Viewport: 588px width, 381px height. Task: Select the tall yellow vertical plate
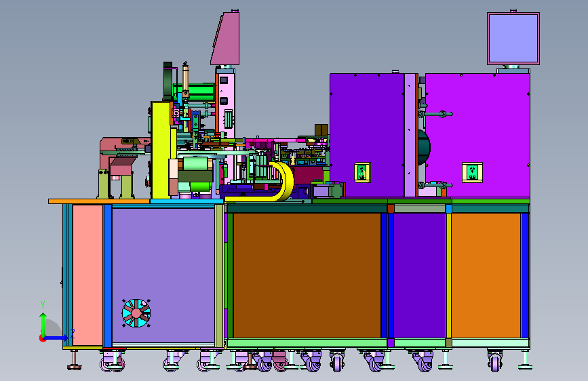click(x=161, y=150)
